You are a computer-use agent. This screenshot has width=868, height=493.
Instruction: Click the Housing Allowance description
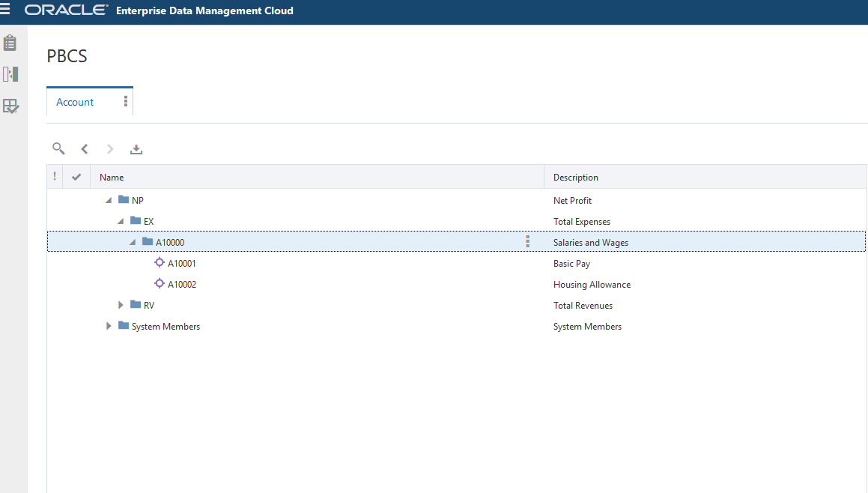click(592, 285)
